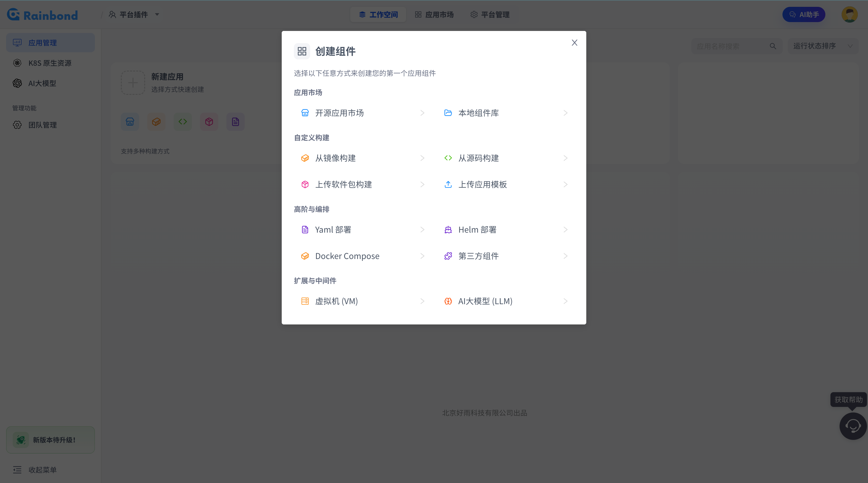The image size is (868, 483).
Task: Click the AI助手 button
Action: pyautogui.click(x=804, y=14)
